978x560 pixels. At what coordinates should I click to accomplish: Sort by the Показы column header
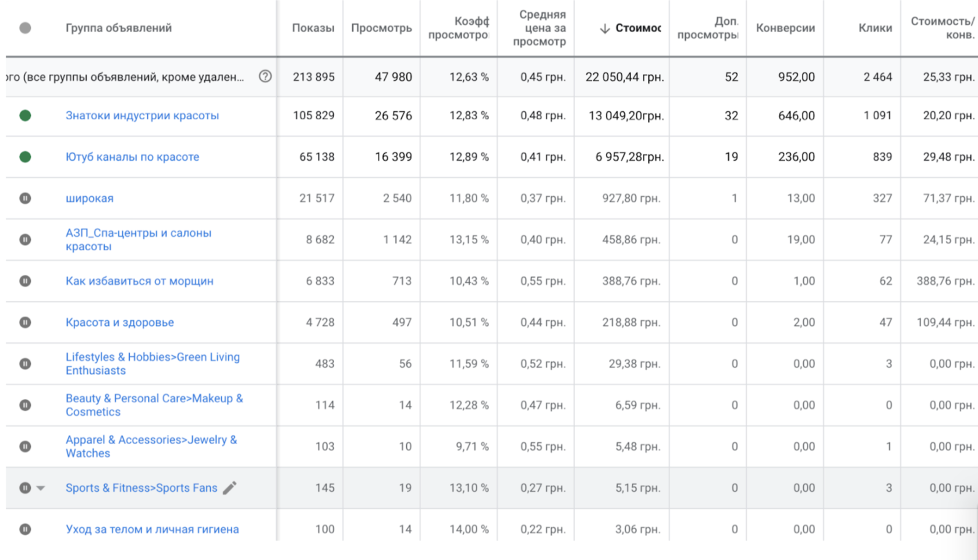coord(313,28)
